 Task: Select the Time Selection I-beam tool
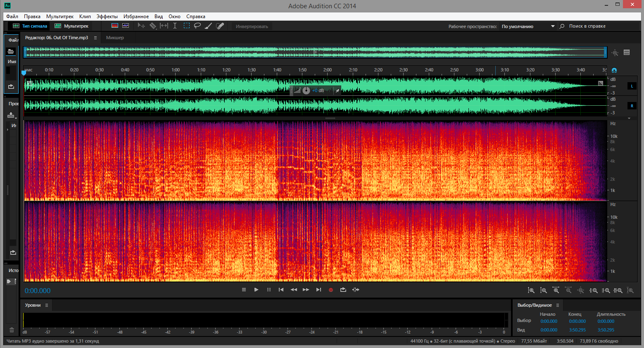(x=175, y=26)
